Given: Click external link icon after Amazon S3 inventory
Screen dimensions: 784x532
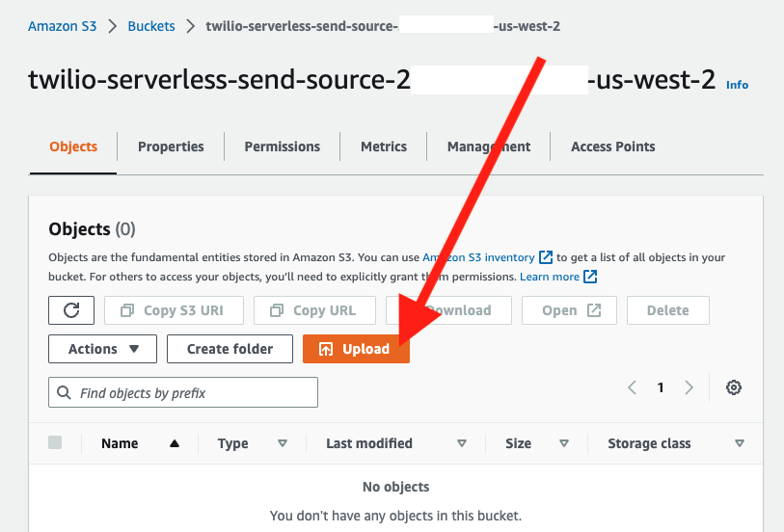Looking at the screenshot, I should (x=546, y=257).
